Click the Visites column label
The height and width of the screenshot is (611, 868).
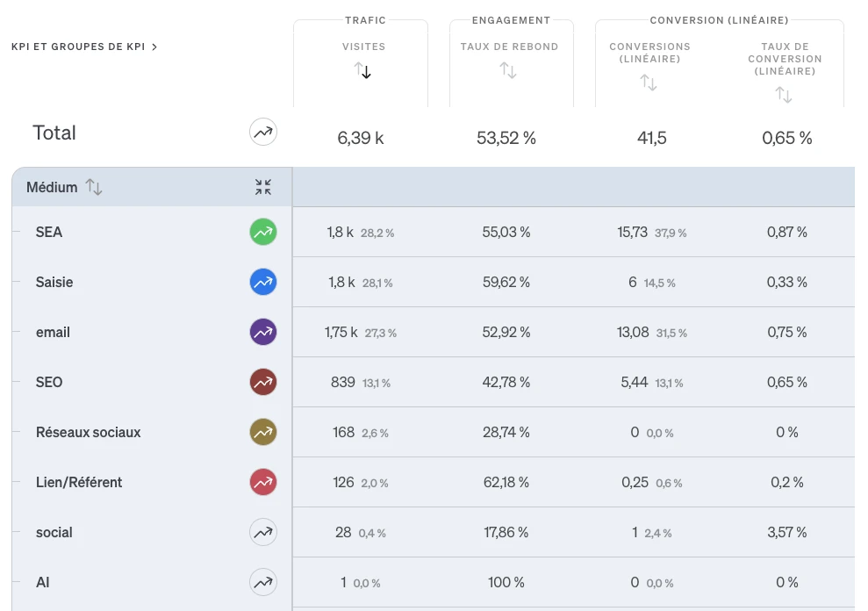pyautogui.click(x=363, y=47)
